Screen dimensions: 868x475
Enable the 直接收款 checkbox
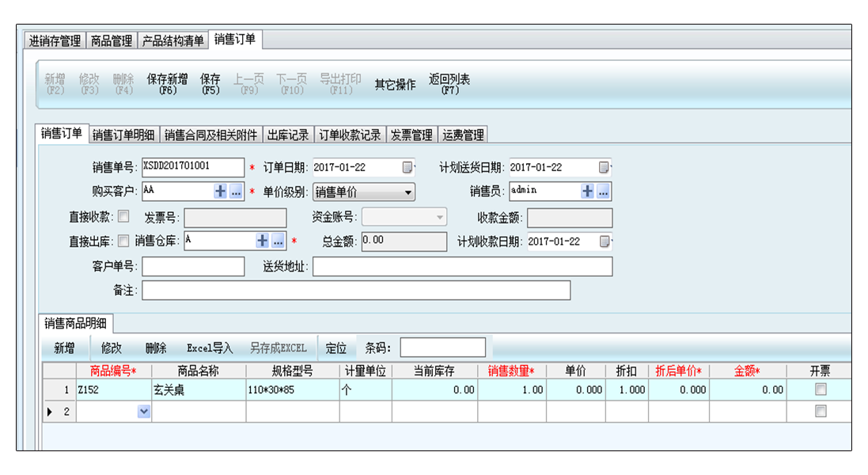pos(123,216)
